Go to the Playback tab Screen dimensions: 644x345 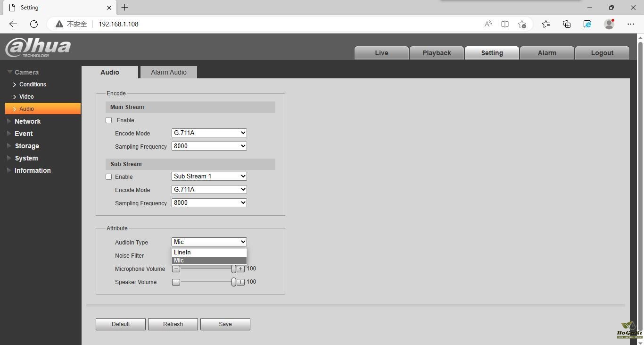pos(437,53)
